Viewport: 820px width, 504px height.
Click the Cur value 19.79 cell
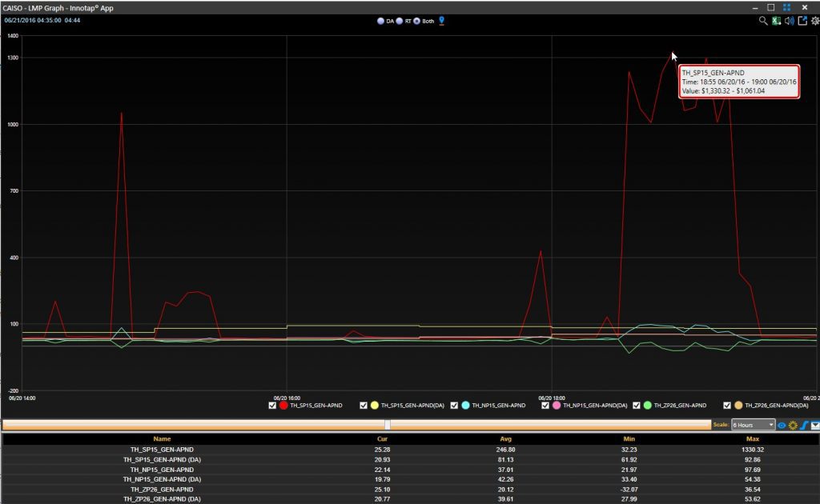click(x=382, y=479)
